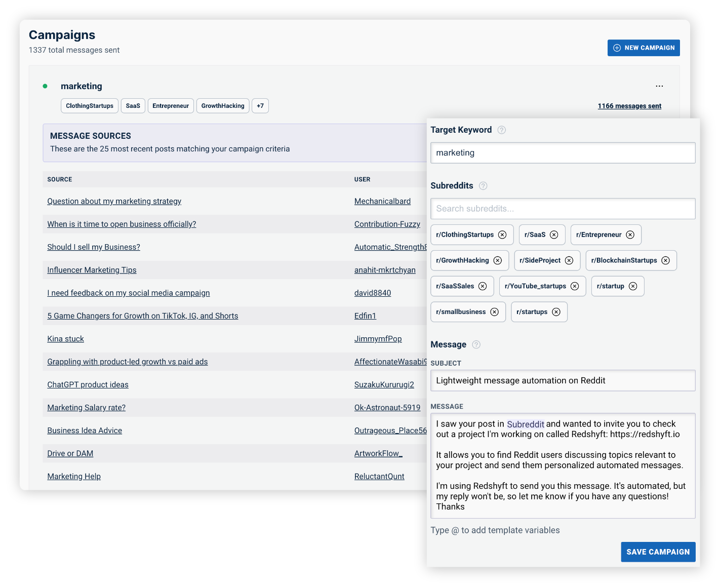The image size is (721, 588).
Task: Click the New Campaign button
Action: (644, 48)
